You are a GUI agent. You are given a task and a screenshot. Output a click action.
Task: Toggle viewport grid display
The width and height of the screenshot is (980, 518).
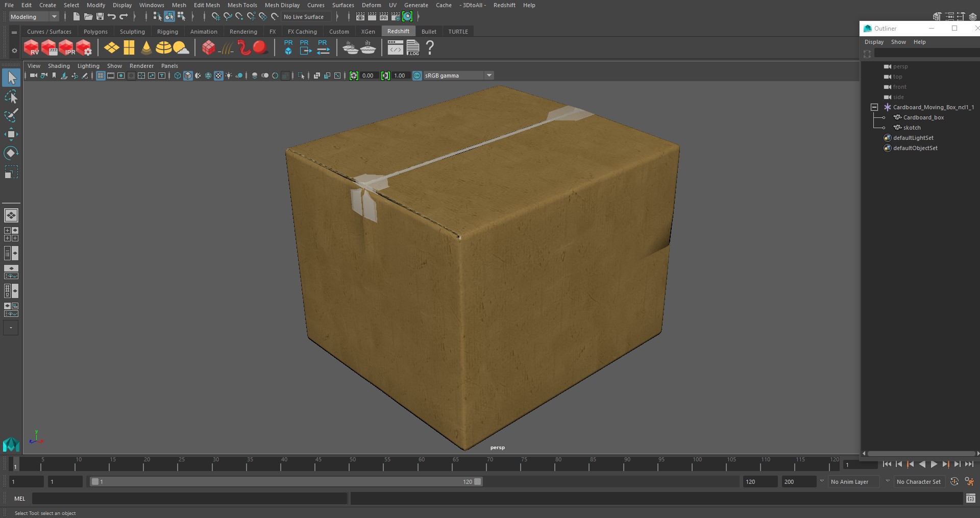point(101,76)
